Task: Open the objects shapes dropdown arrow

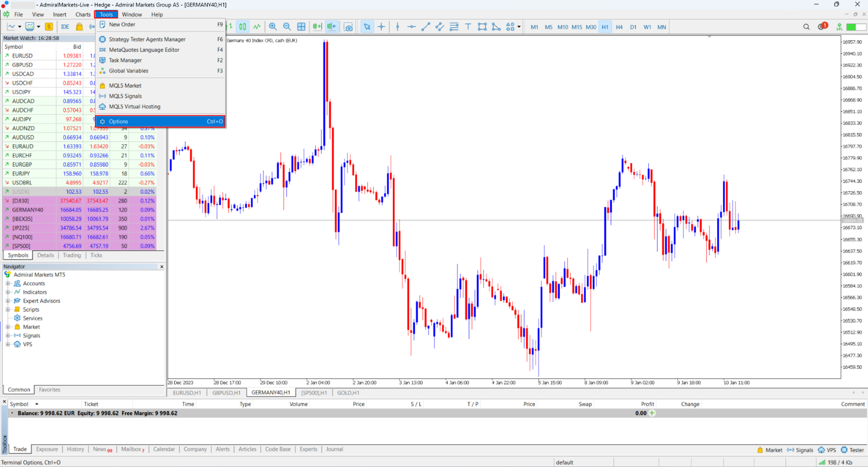Action: point(519,27)
